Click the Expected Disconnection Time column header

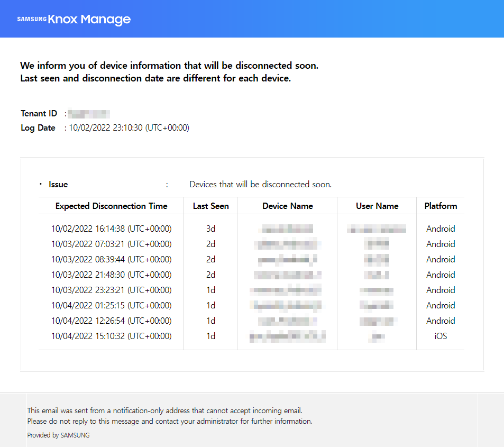pyautogui.click(x=111, y=206)
